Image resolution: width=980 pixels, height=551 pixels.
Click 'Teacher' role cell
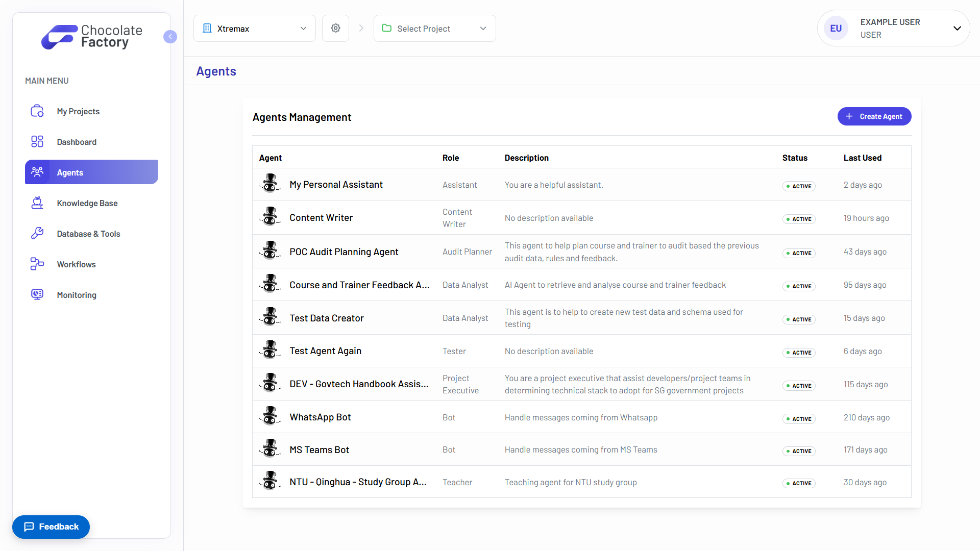tap(457, 482)
